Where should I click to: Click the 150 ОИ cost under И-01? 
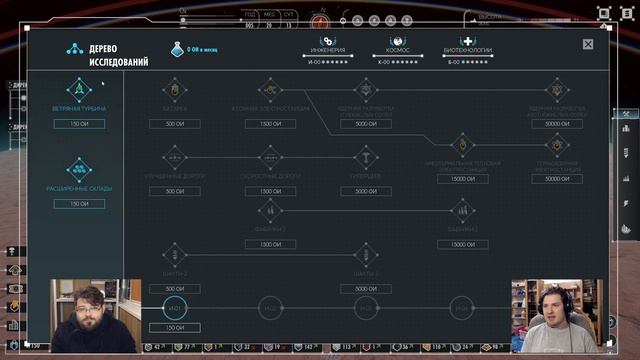[175, 327]
